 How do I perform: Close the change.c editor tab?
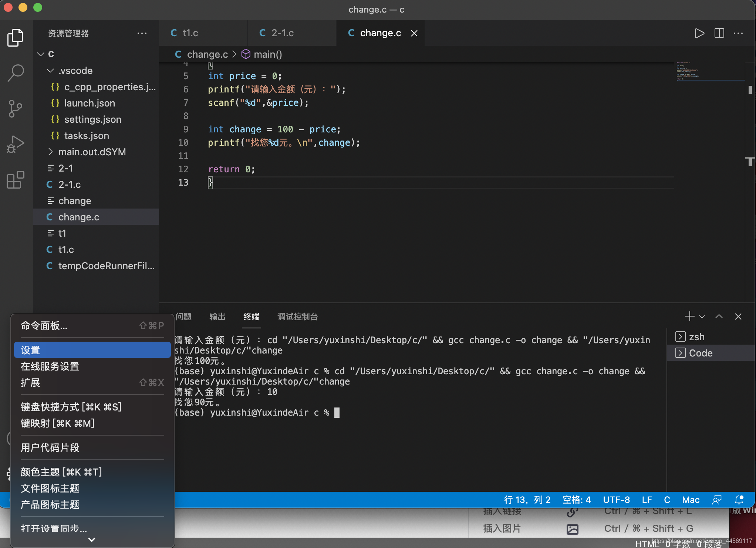(x=414, y=33)
